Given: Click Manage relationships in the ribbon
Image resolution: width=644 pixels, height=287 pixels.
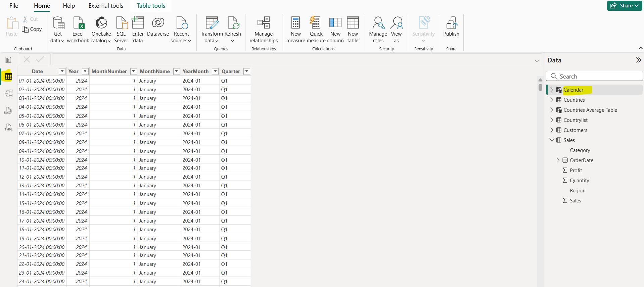Looking at the screenshot, I should pyautogui.click(x=264, y=30).
